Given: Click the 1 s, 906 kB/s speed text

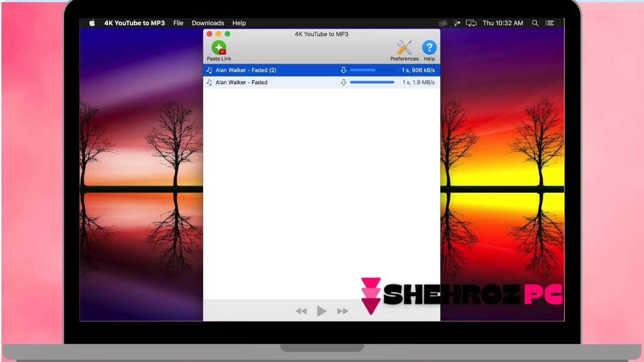Looking at the screenshot, I should (418, 70).
